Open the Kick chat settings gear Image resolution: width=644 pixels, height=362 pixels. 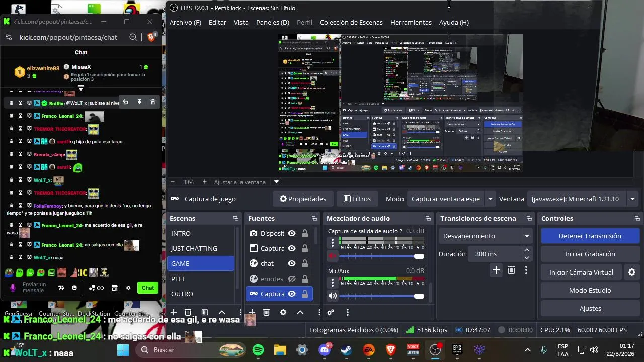[128, 288]
